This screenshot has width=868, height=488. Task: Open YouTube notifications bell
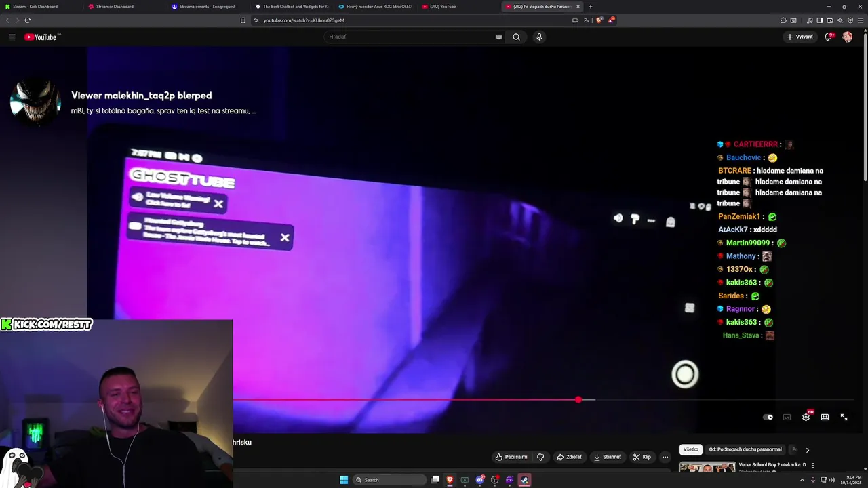[828, 37]
